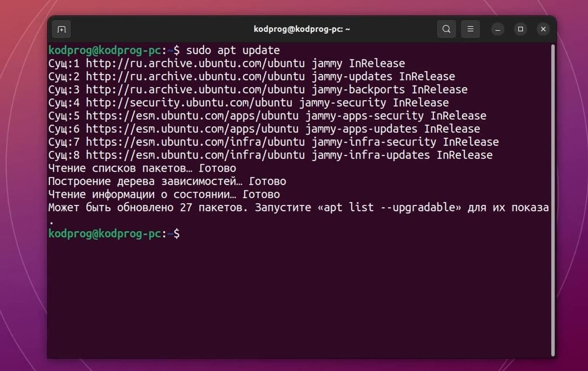
Task: Click the Сущ:7 jammy-infra-security InRelease line
Action: (274, 142)
